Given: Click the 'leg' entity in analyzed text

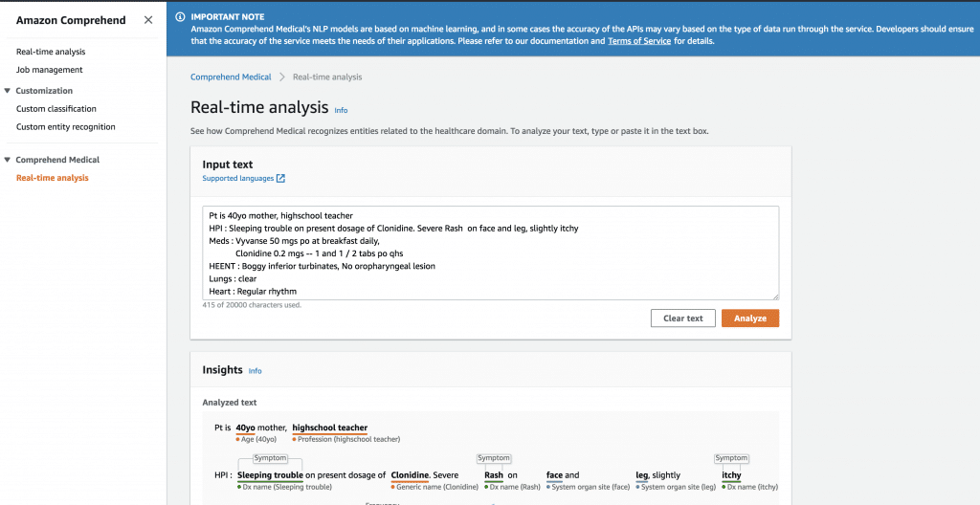Looking at the screenshot, I should point(642,475).
